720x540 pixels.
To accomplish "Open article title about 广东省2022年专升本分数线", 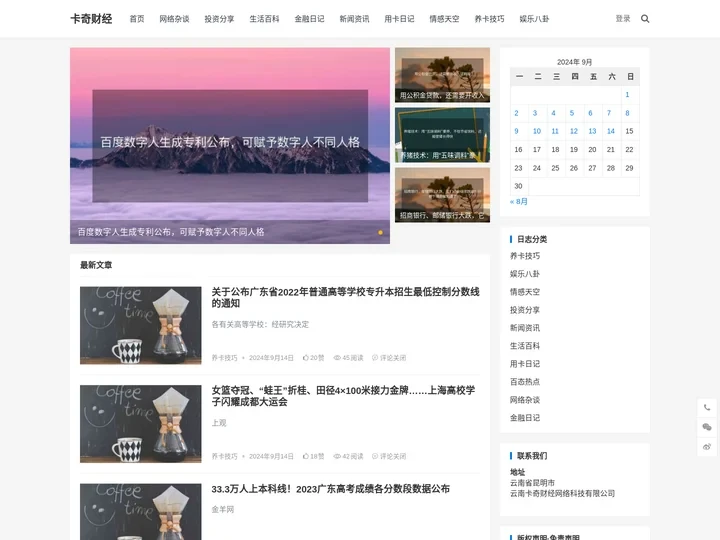I will 345,298.
